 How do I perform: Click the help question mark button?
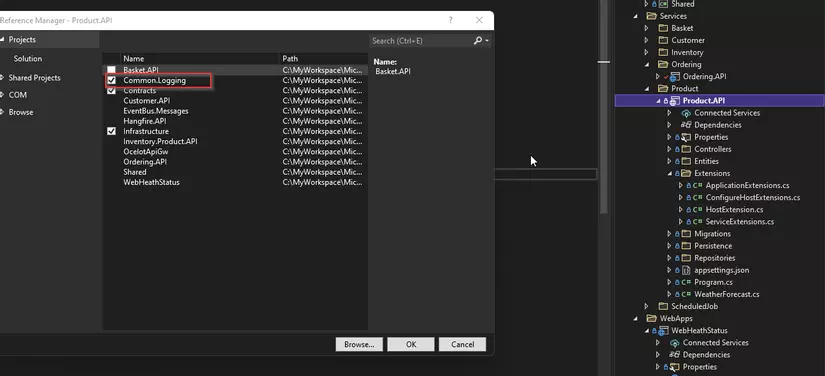(450, 20)
